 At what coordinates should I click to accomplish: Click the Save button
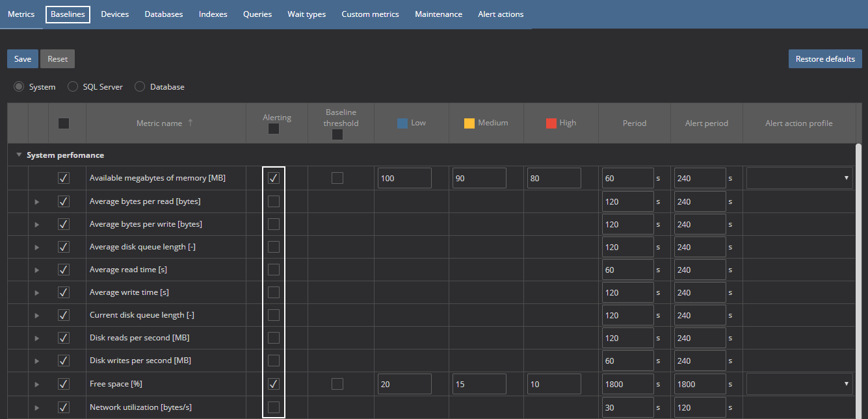23,59
